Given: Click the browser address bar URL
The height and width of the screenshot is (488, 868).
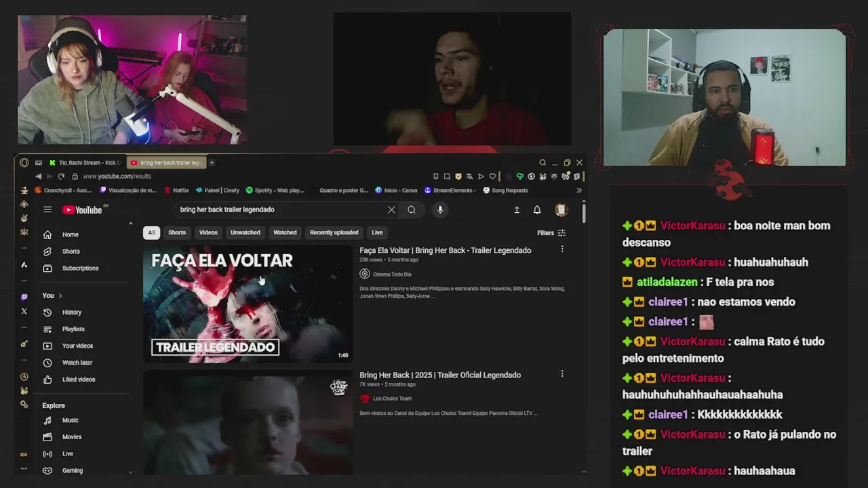Looking at the screenshot, I should [x=117, y=176].
